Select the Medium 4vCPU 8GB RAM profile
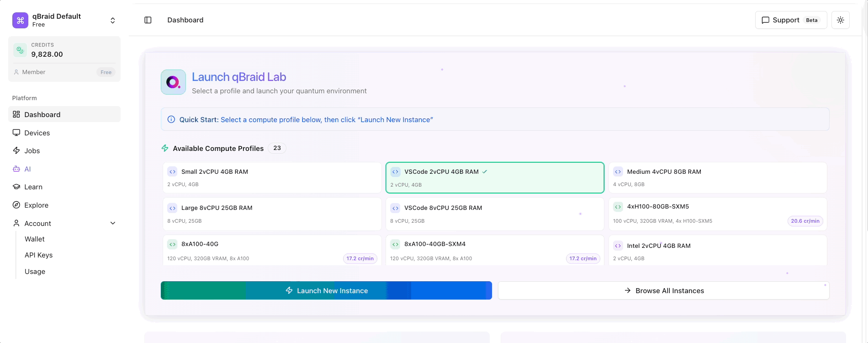 tap(718, 177)
